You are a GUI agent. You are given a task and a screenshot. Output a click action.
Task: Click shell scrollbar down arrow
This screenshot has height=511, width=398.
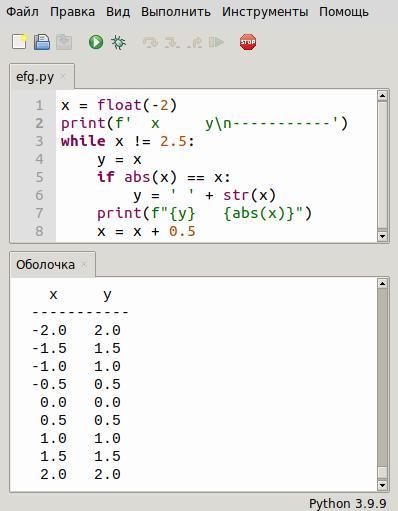(382, 485)
